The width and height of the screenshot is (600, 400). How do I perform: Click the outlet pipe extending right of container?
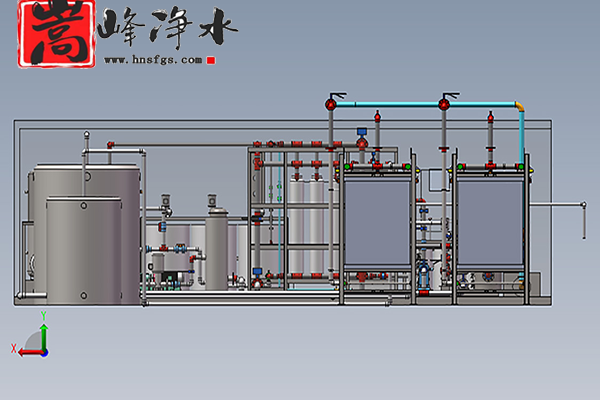tap(560, 204)
